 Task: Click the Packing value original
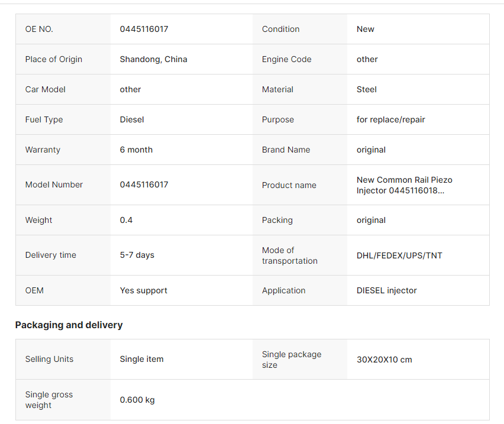[x=371, y=221]
